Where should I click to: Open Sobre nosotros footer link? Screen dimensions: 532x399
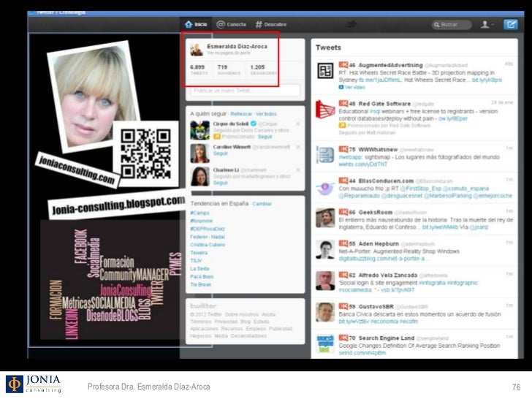[242, 314]
